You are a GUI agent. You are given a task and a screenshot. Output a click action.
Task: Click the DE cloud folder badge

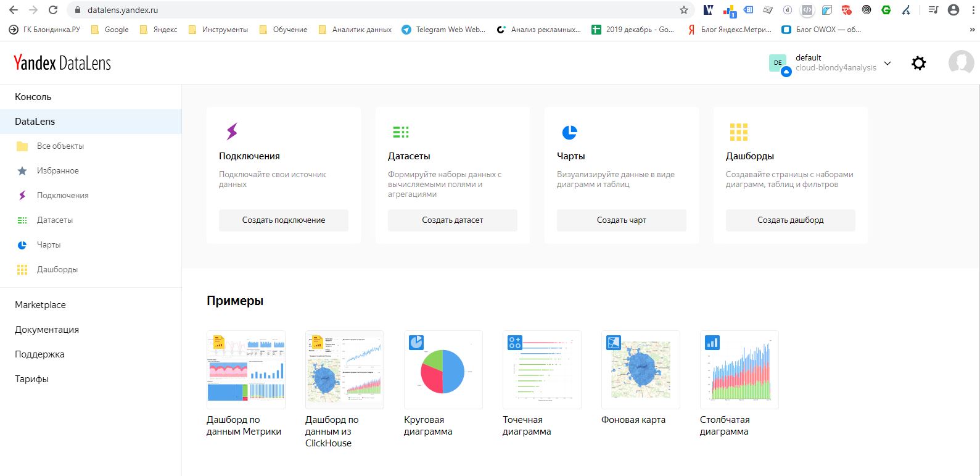click(x=778, y=63)
